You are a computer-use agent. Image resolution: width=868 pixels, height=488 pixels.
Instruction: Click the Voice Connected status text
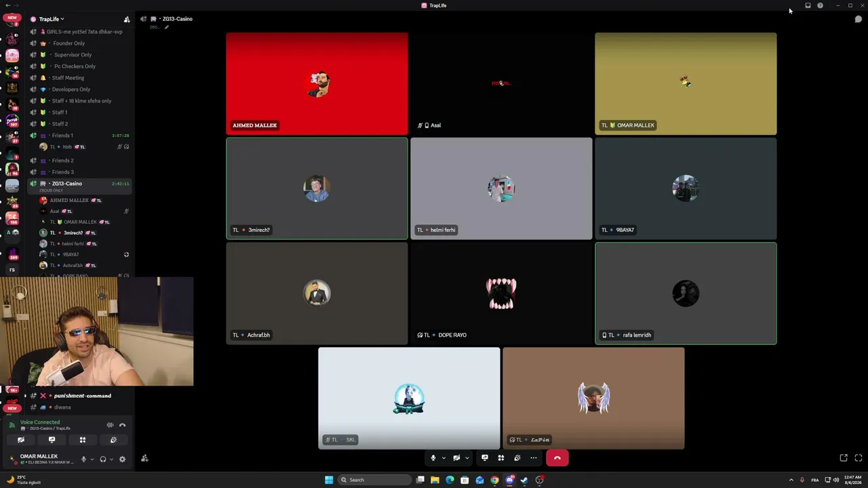pyautogui.click(x=40, y=422)
